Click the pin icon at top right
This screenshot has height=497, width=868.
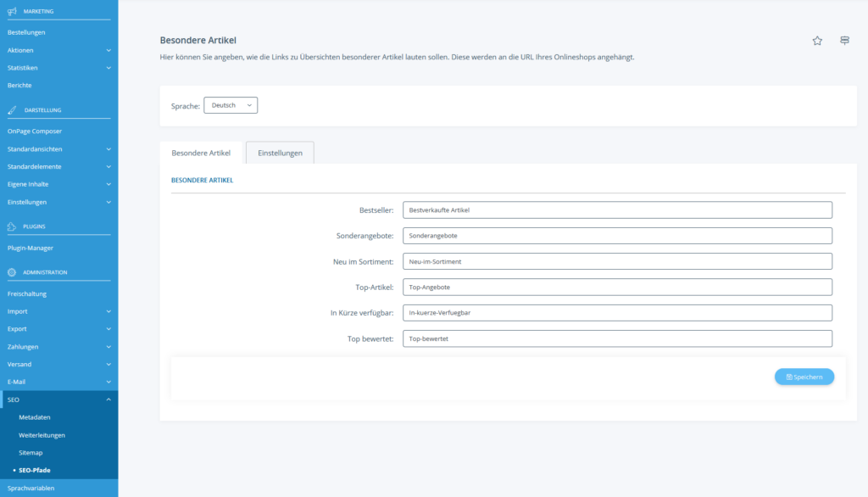(x=844, y=41)
